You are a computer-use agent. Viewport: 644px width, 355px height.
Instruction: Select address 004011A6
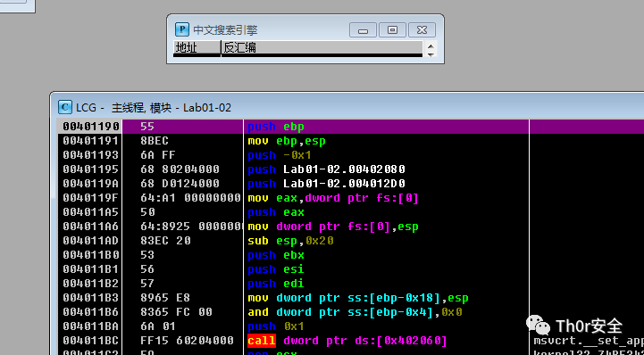(x=91, y=227)
